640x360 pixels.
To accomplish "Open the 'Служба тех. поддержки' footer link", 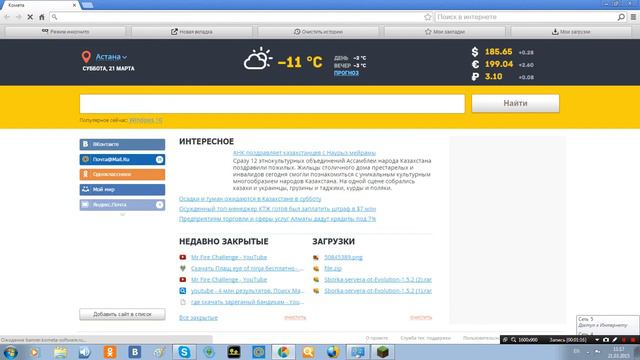I will (x=426, y=338).
